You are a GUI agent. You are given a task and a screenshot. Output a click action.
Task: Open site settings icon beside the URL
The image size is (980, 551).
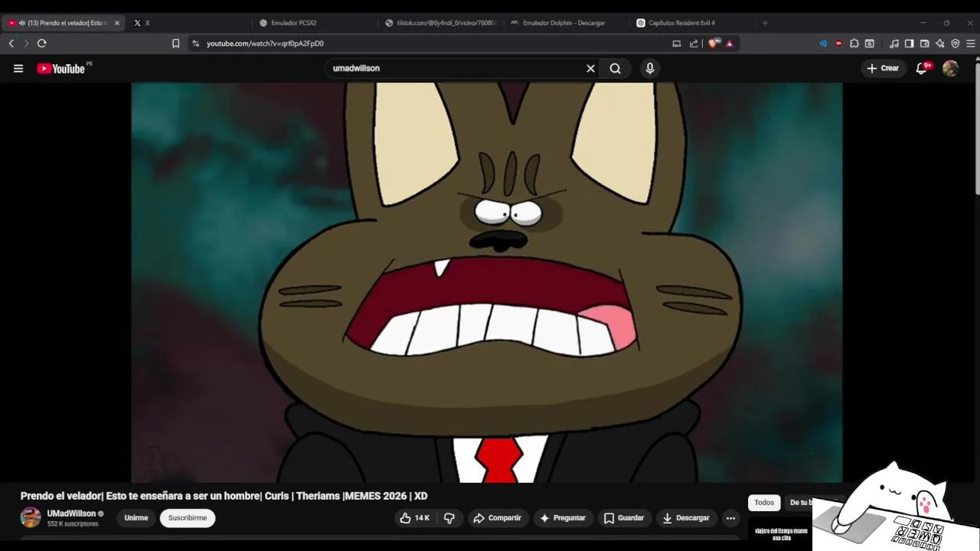(196, 44)
